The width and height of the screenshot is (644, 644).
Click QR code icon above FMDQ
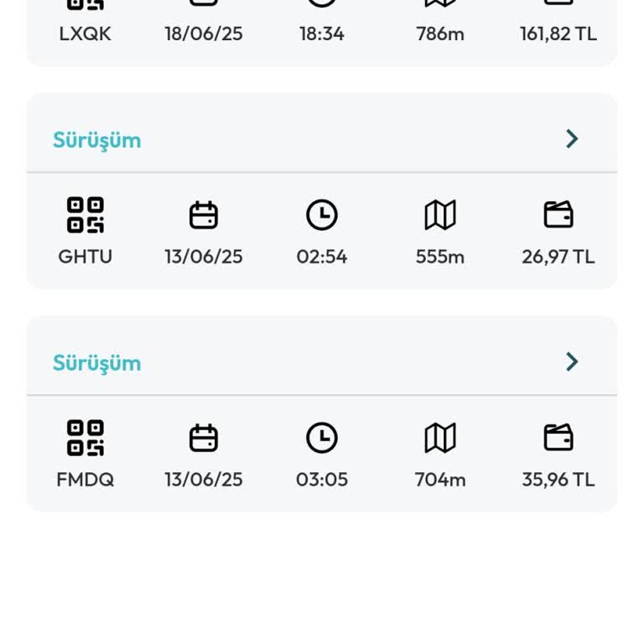(x=86, y=439)
